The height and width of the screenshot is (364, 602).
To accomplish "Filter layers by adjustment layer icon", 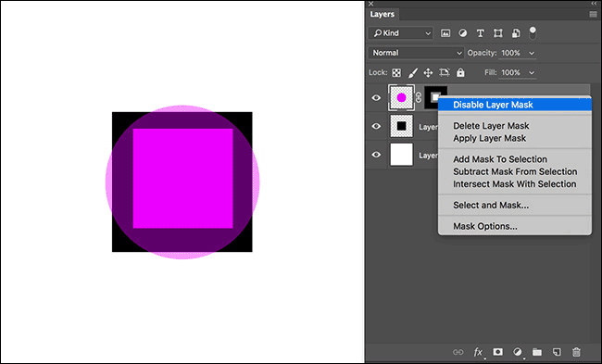I will point(463,33).
